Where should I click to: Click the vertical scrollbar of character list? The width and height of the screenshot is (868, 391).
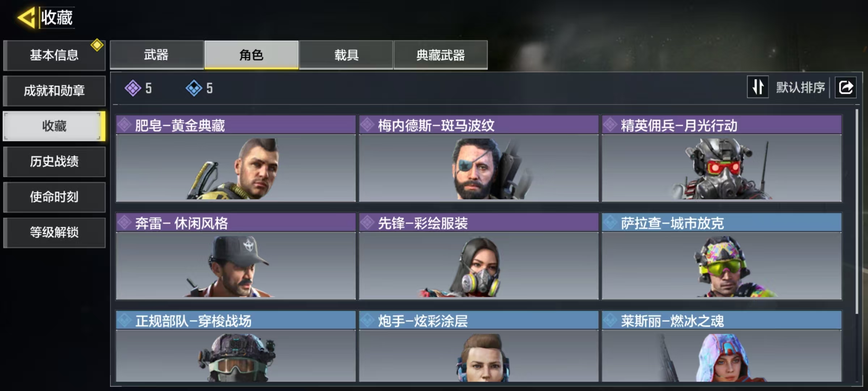click(x=856, y=212)
